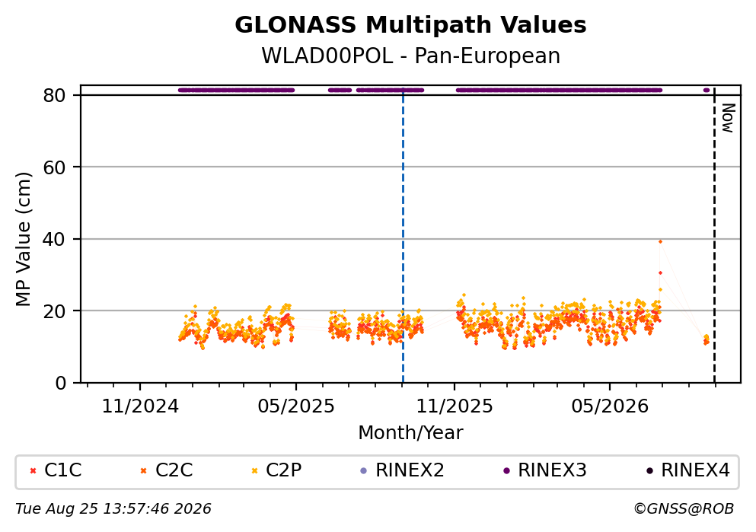Click the GNSS@ROB copyright text
This screenshot has width=756, height=532.
click(684, 509)
